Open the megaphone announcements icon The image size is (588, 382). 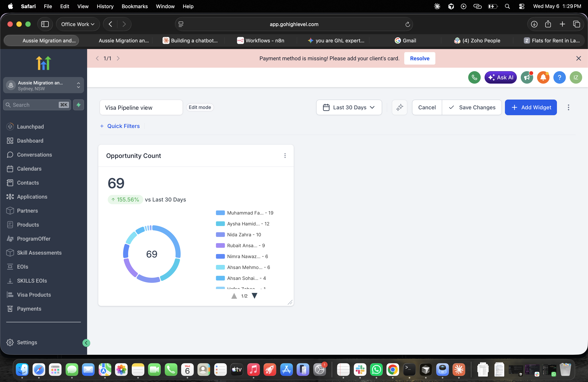(x=527, y=78)
